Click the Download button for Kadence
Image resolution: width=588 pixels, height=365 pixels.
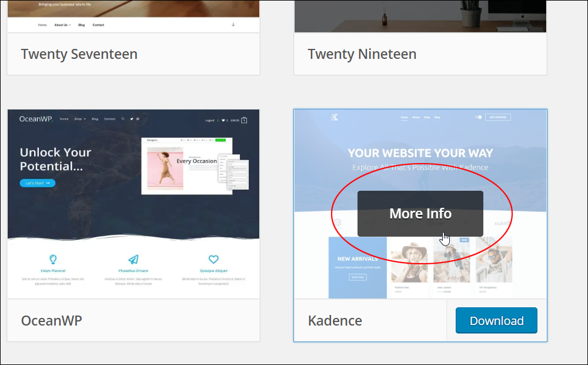coord(496,321)
